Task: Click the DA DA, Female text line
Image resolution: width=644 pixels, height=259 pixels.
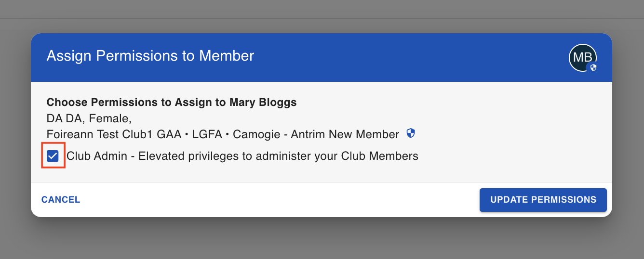Action: point(89,118)
